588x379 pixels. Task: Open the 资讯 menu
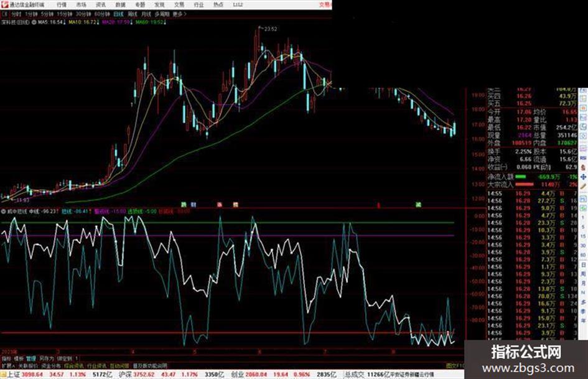(101, 4)
